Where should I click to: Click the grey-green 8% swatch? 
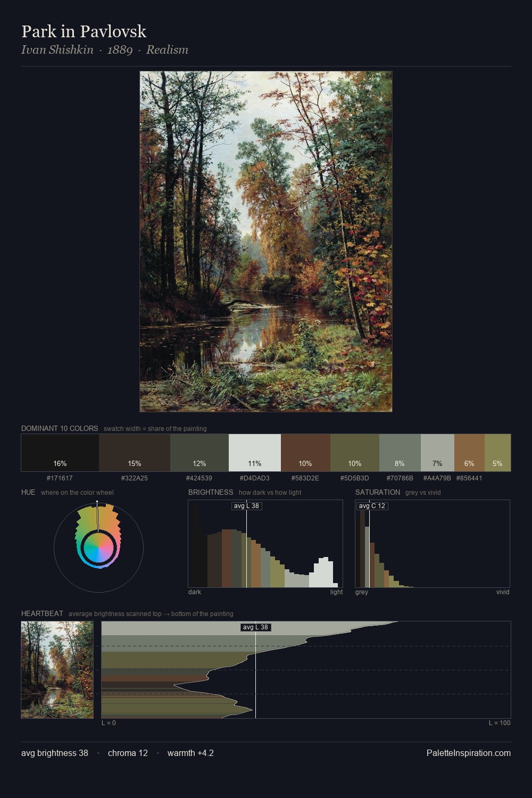400,453
